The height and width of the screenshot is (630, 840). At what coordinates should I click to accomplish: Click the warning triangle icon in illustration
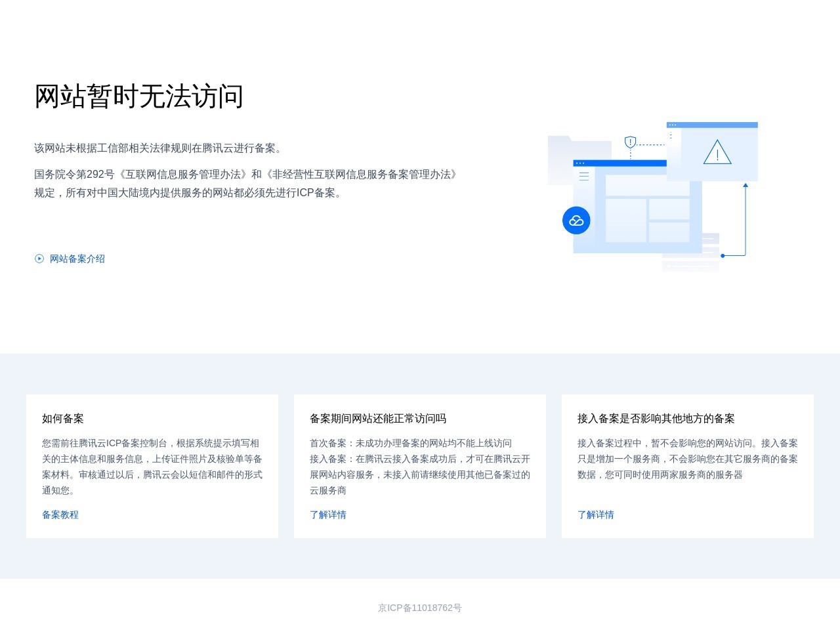717,152
